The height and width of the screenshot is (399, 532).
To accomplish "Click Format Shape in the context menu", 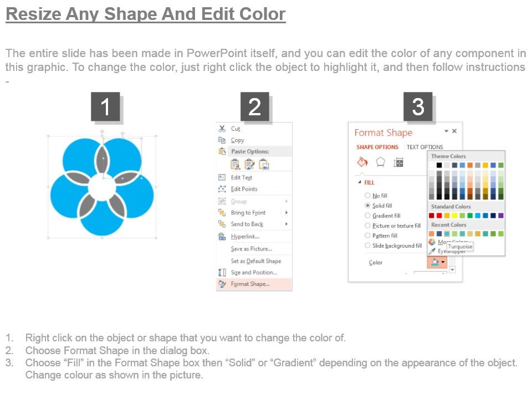I will click(x=249, y=283).
